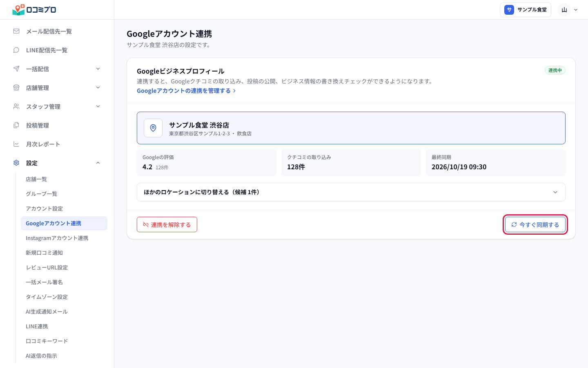Click the people icon for スタッフ管理
This screenshot has width=588, height=368.
click(x=16, y=106)
